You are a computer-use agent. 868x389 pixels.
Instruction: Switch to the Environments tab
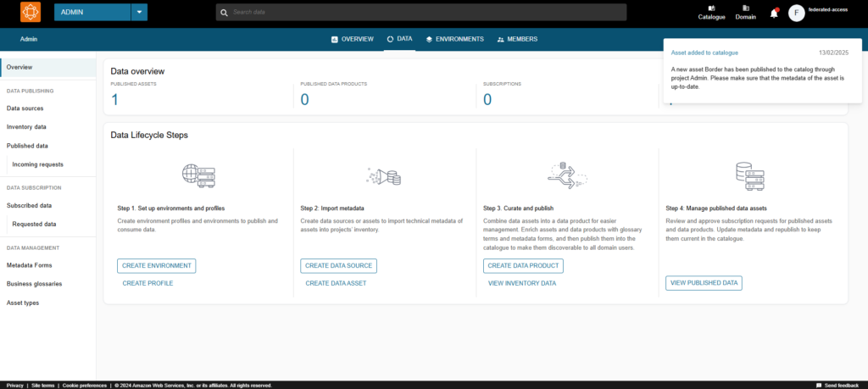(454, 39)
